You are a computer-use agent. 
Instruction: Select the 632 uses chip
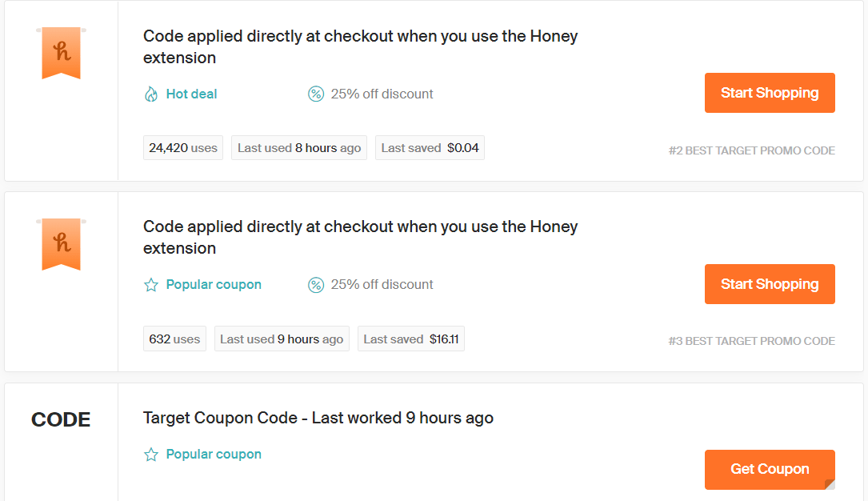point(174,338)
